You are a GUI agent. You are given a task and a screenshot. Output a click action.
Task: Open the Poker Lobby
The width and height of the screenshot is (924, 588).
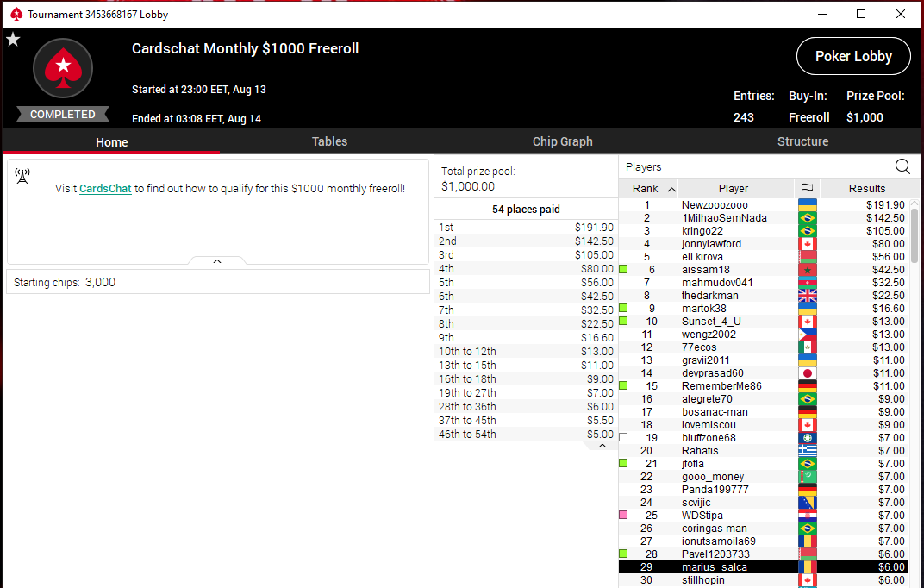tap(853, 57)
